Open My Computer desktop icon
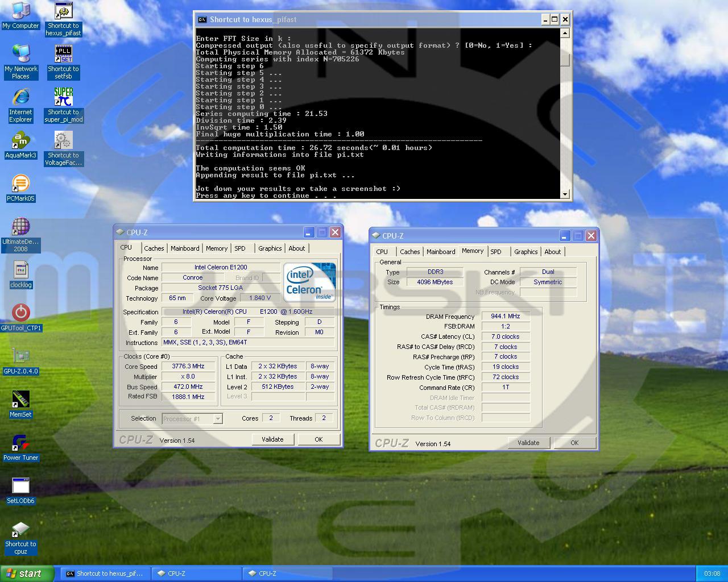 click(20, 15)
